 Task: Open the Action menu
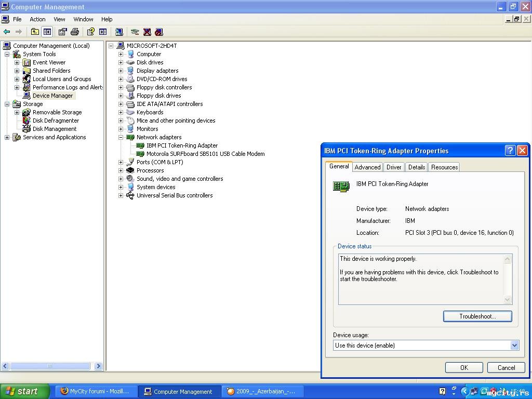point(37,19)
